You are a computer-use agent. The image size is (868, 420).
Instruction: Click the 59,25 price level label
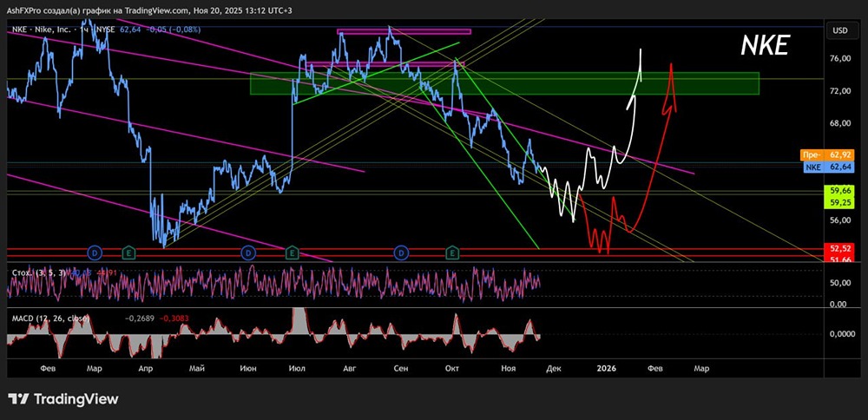point(839,202)
